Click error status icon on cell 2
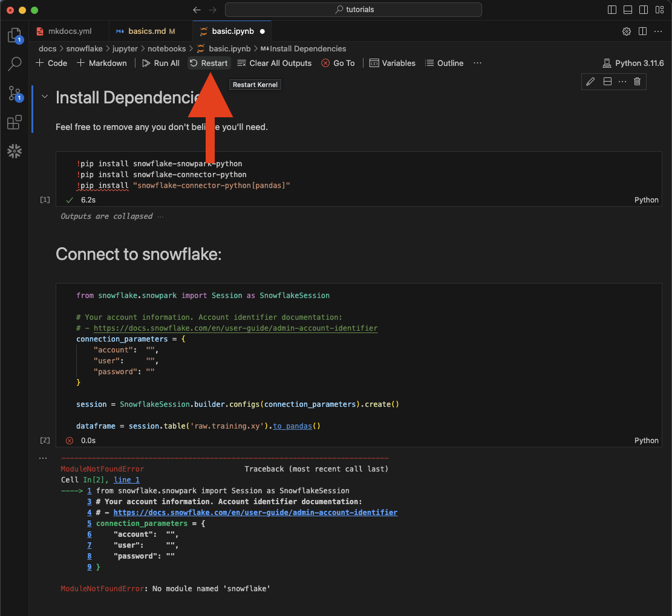Image resolution: width=672 pixels, height=616 pixels. (x=70, y=440)
